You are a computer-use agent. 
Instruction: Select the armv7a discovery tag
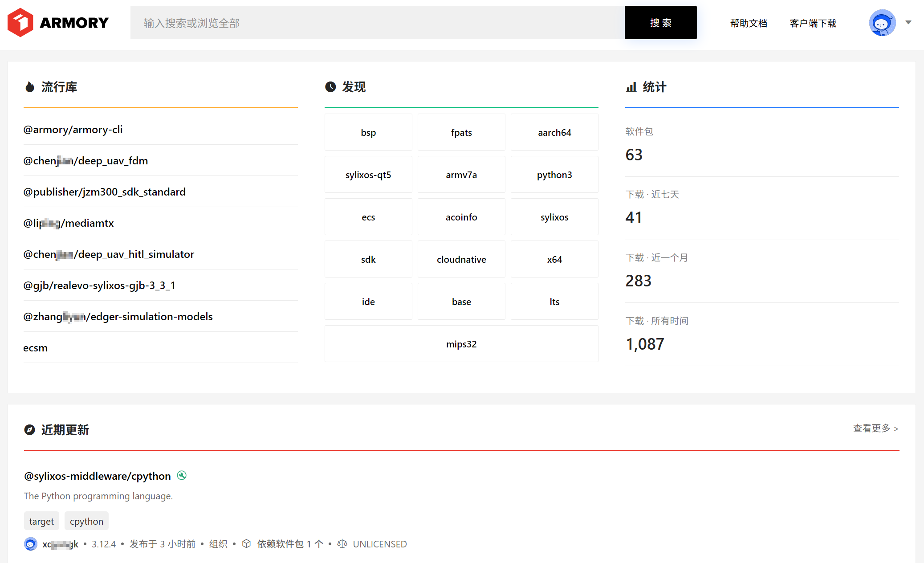pyautogui.click(x=461, y=175)
